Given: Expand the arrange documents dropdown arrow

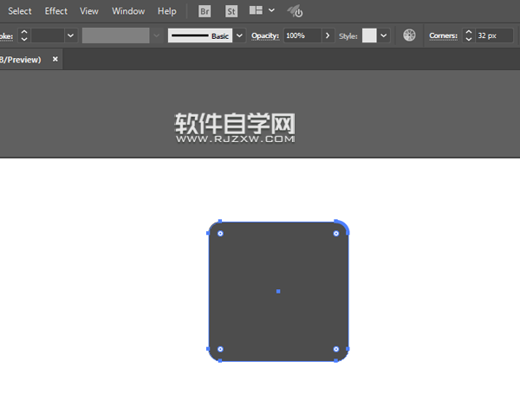Looking at the screenshot, I should tap(272, 11).
